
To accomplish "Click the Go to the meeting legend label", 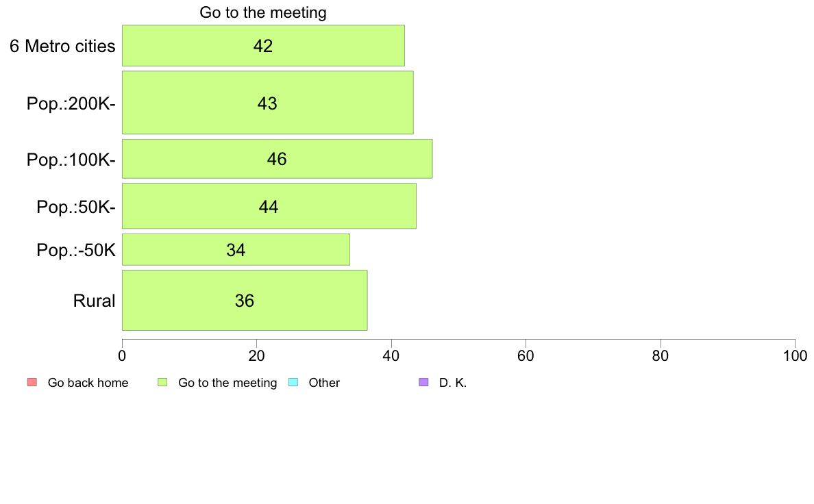I will pyautogui.click(x=227, y=383).
